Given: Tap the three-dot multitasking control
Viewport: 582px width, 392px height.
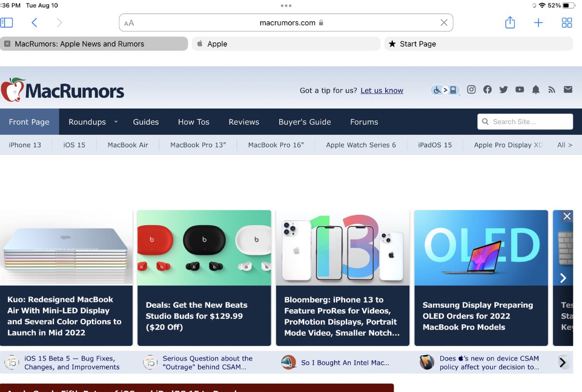Looking at the screenshot, I should pos(286,5).
